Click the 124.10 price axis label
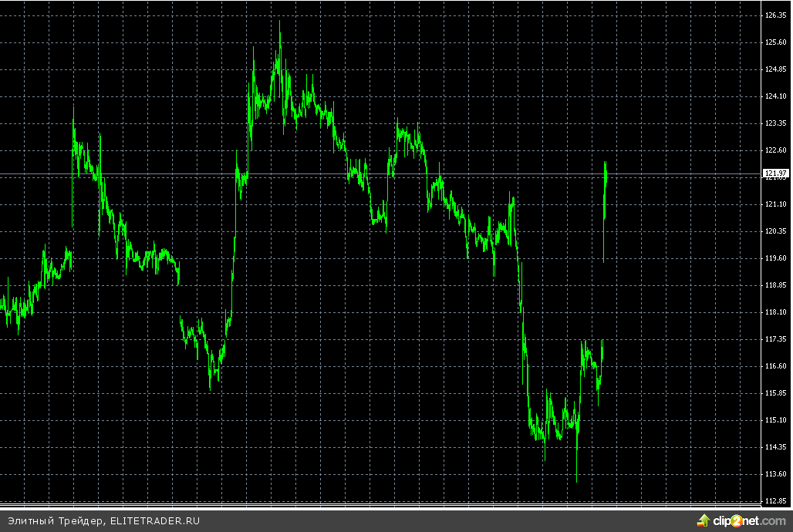 pyautogui.click(x=775, y=96)
